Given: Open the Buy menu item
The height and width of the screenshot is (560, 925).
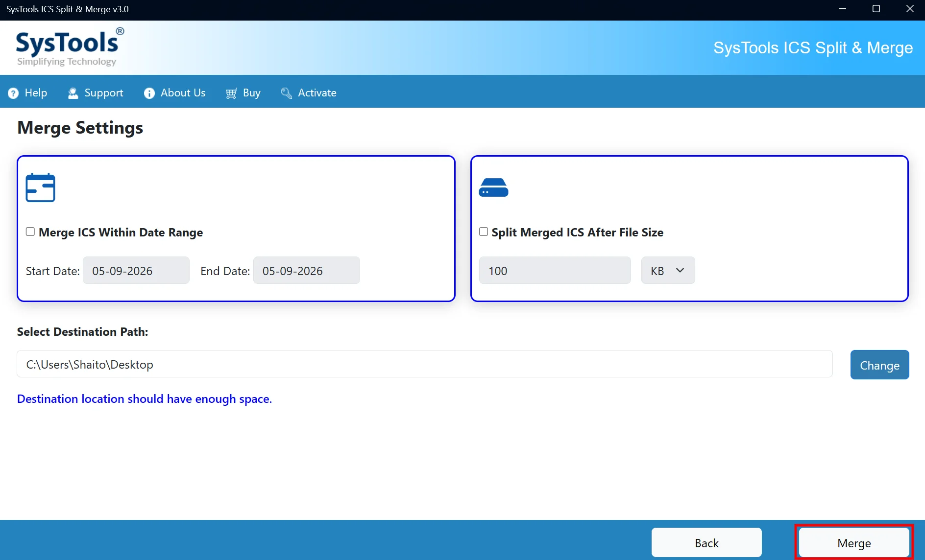Looking at the screenshot, I should (243, 93).
